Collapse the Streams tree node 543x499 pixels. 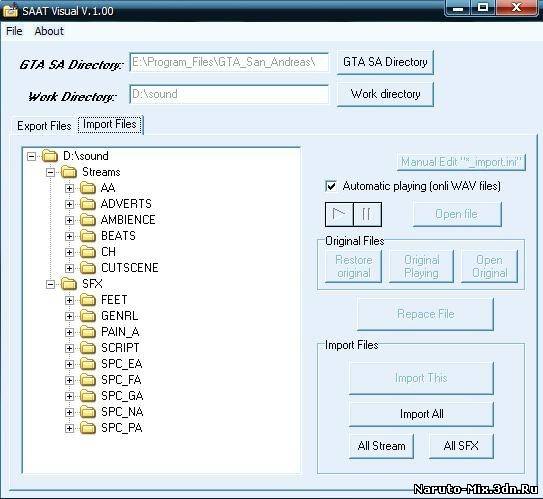point(50,172)
